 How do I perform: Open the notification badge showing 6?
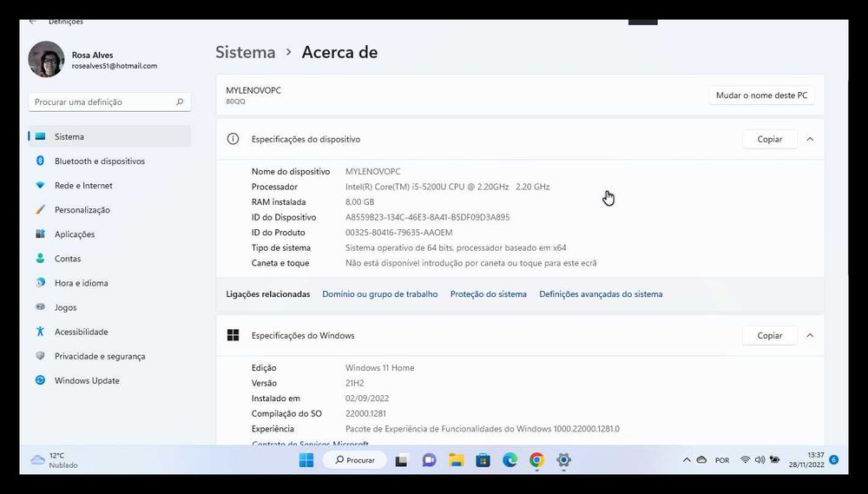coord(833,459)
